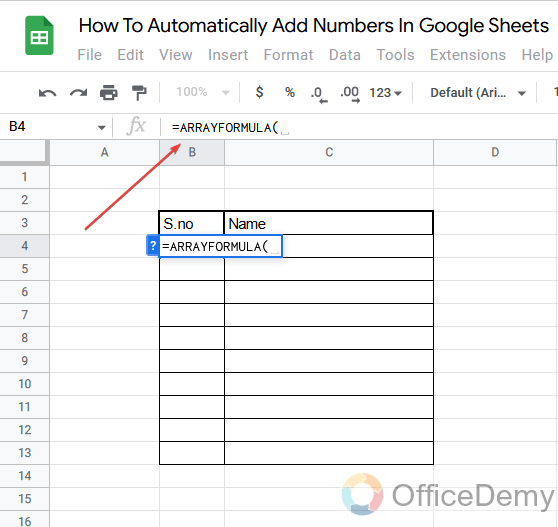Open the Data menu

pyautogui.click(x=344, y=55)
